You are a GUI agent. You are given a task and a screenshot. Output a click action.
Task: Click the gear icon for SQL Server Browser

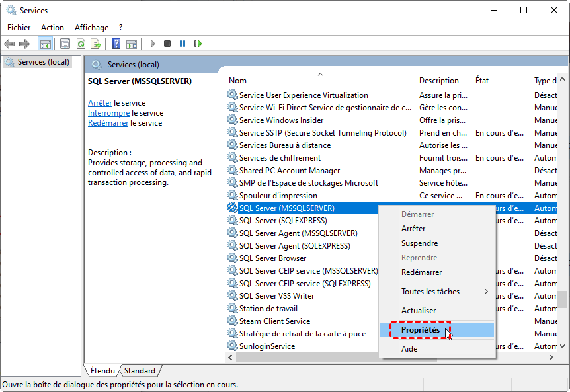pyautogui.click(x=232, y=258)
